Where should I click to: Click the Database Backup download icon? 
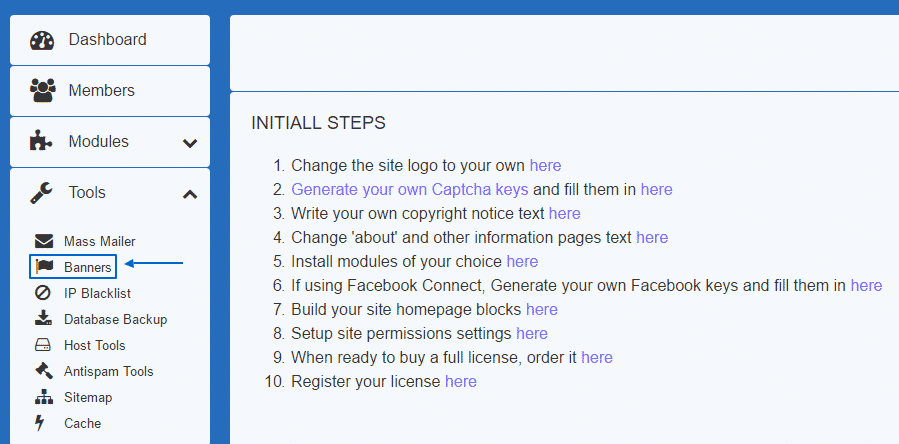point(43,319)
